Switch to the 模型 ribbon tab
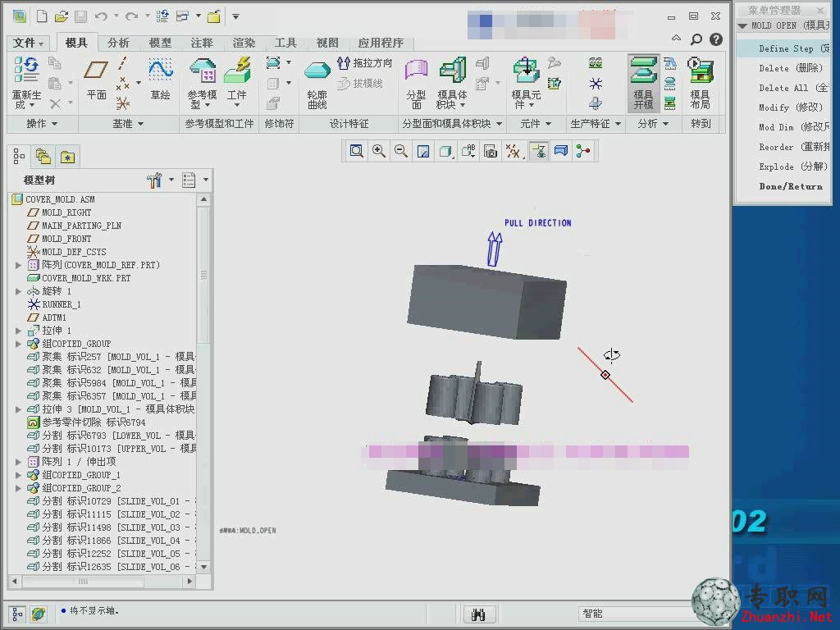Image resolution: width=840 pixels, height=630 pixels. [x=160, y=43]
